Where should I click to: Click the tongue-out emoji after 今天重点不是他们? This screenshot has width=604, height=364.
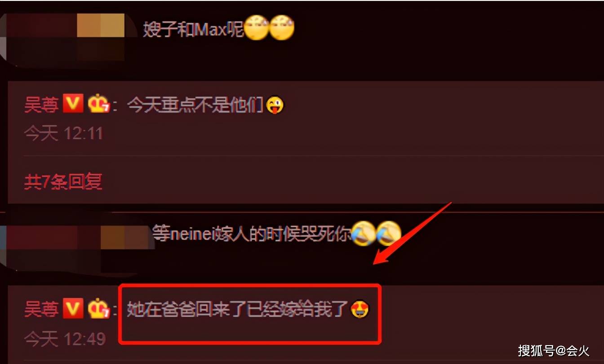(x=275, y=106)
